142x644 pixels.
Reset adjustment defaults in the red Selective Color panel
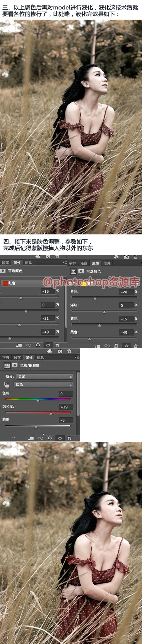coord(38,345)
